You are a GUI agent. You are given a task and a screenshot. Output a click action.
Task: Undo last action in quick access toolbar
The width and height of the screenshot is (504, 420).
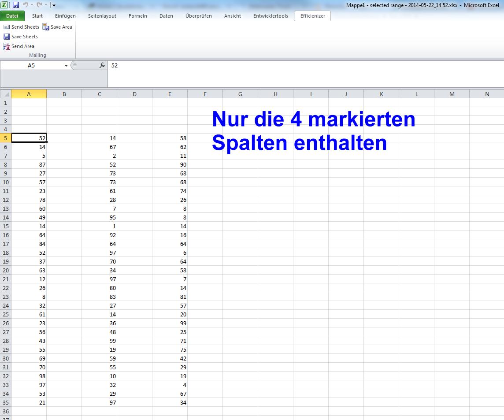point(26,5)
